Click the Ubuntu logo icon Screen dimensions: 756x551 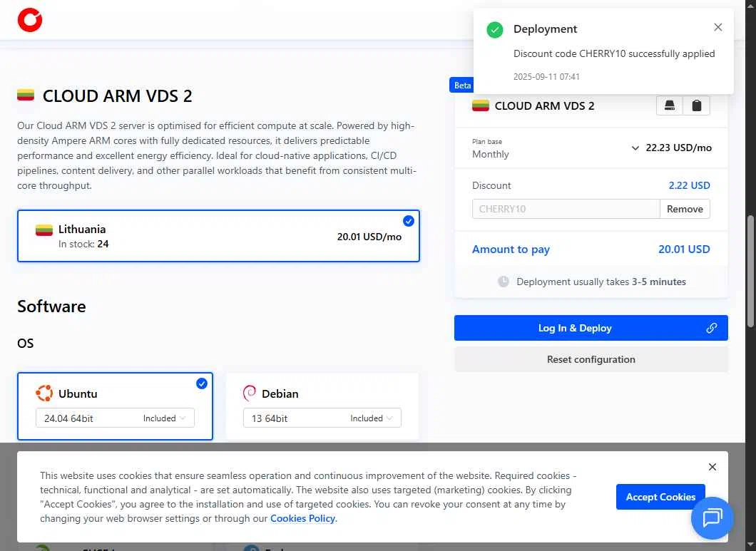[x=44, y=393]
